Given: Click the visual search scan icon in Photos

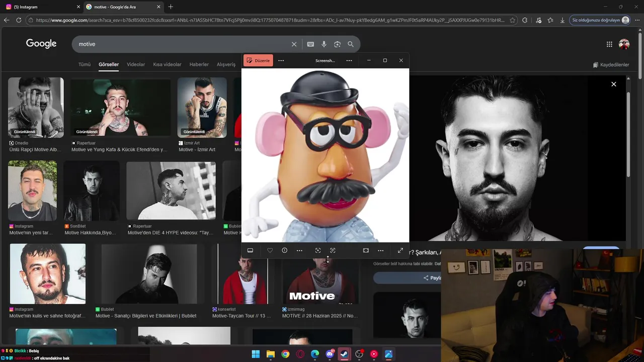Looking at the screenshot, I should [318, 250].
